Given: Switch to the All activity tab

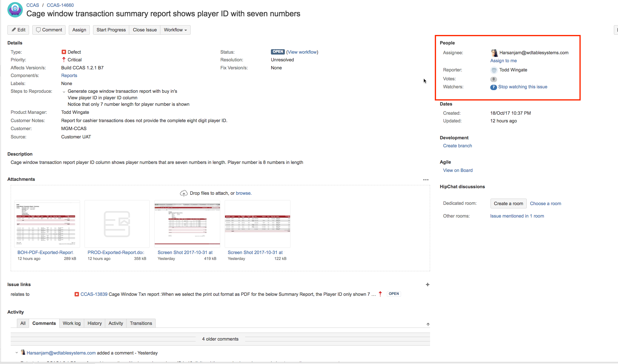Looking at the screenshot, I should [23, 323].
